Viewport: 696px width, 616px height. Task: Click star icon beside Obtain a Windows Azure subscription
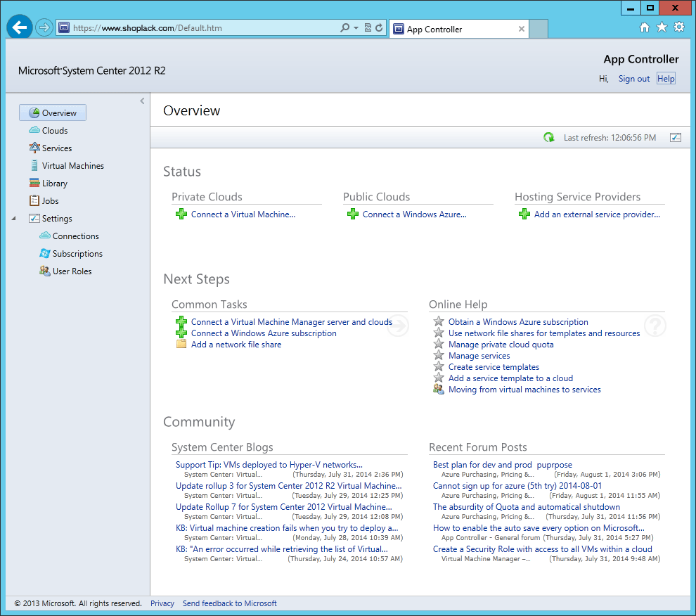[439, 321]
